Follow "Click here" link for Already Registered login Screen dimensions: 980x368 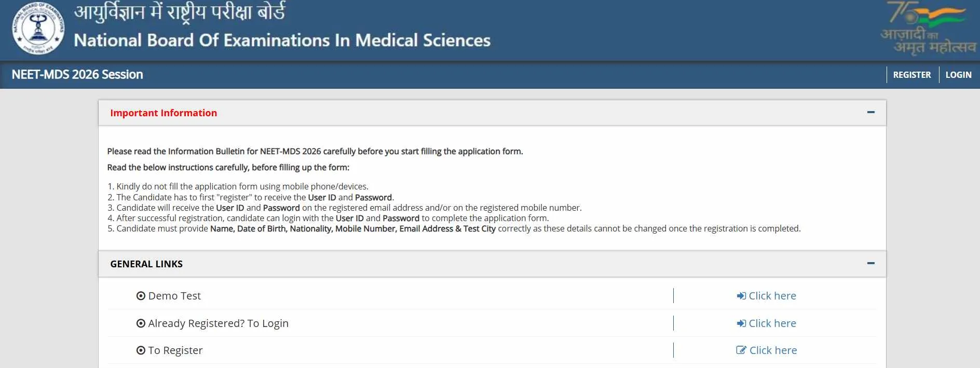772,323
